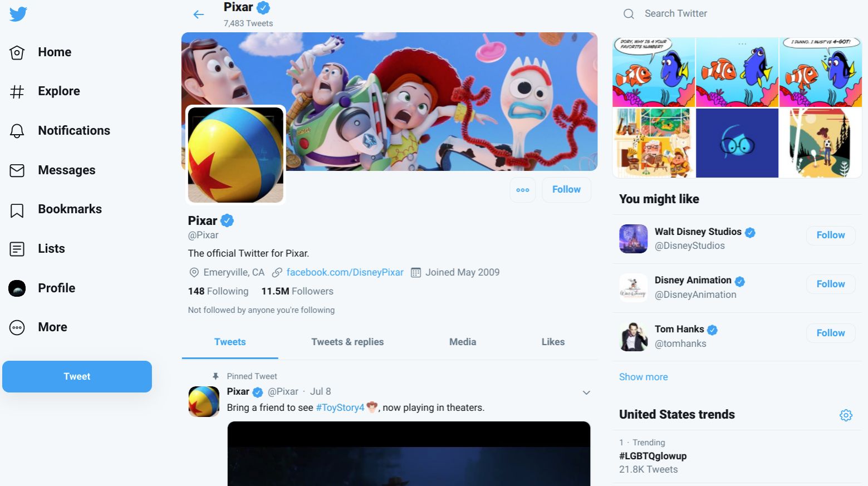Click "Not followed by anyone you're following"

261,310
